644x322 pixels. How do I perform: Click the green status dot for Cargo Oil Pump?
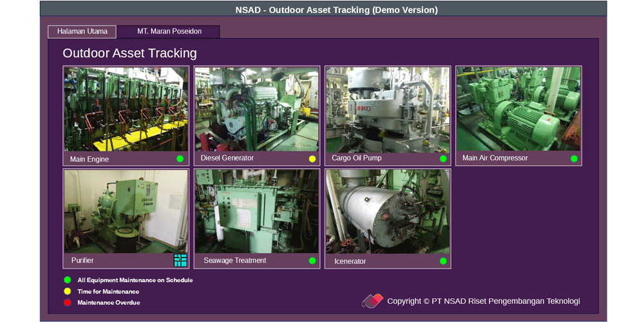click(x=443, y=158)
